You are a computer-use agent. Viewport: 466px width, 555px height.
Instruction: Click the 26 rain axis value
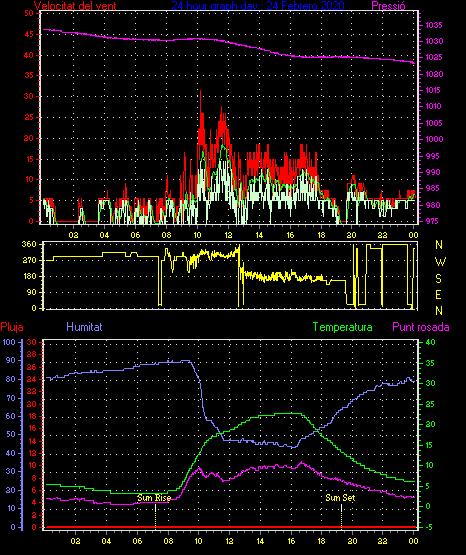tap(32, 367)
